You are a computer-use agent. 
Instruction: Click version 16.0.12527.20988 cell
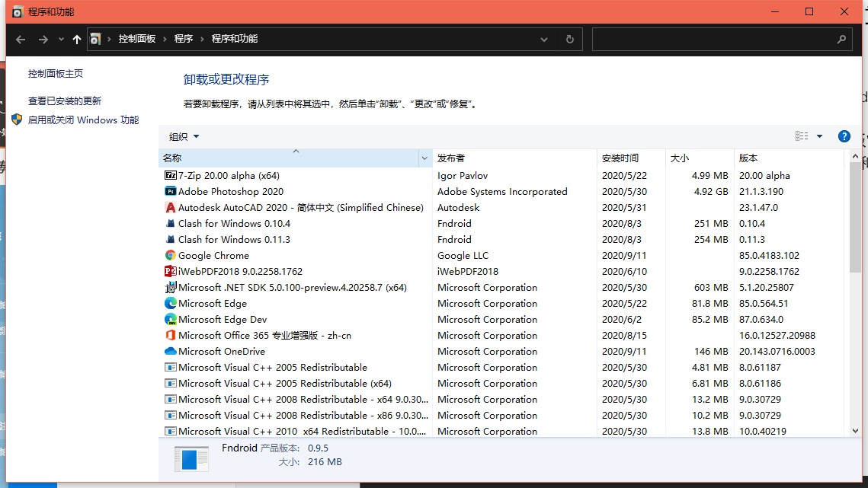[x=777, y=336]
